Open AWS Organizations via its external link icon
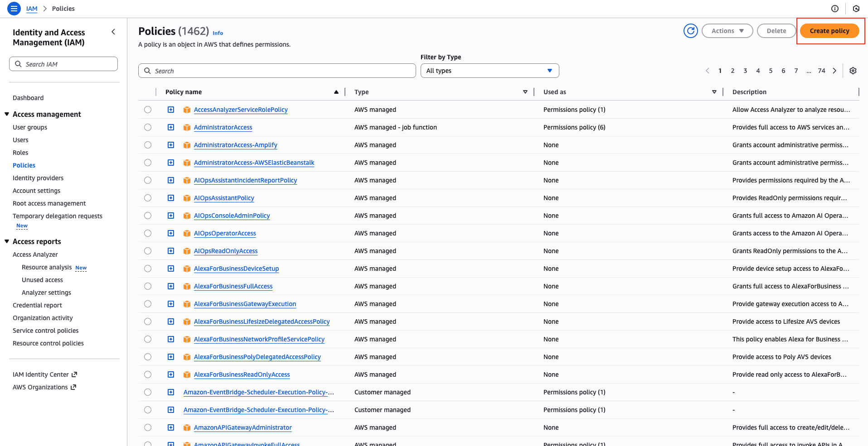Viewport: 868px width, 446px height. click(73, 387)
